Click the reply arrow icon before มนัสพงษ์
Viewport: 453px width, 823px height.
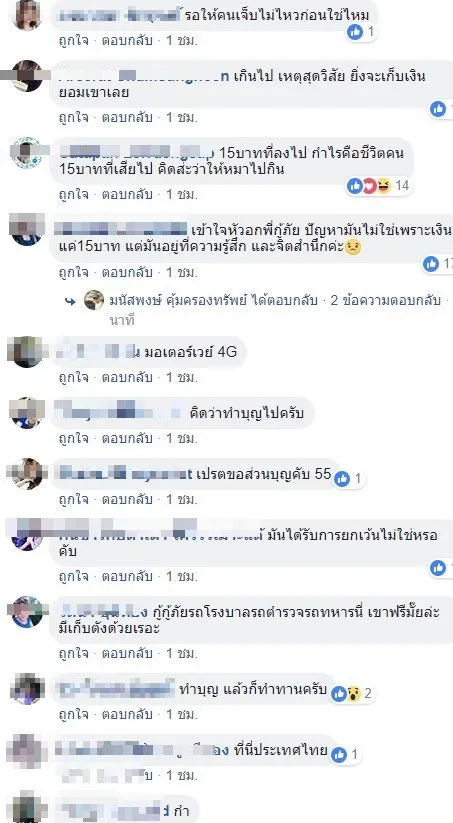[70, 301]
